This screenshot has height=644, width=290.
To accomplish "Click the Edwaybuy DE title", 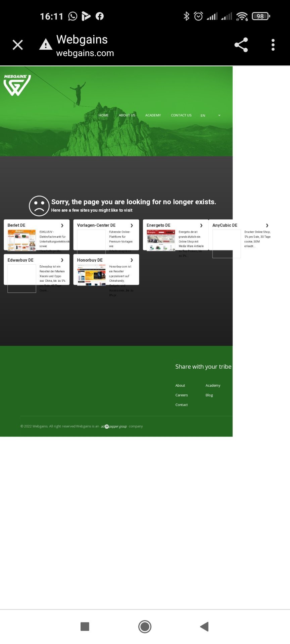I will (20, 260).
